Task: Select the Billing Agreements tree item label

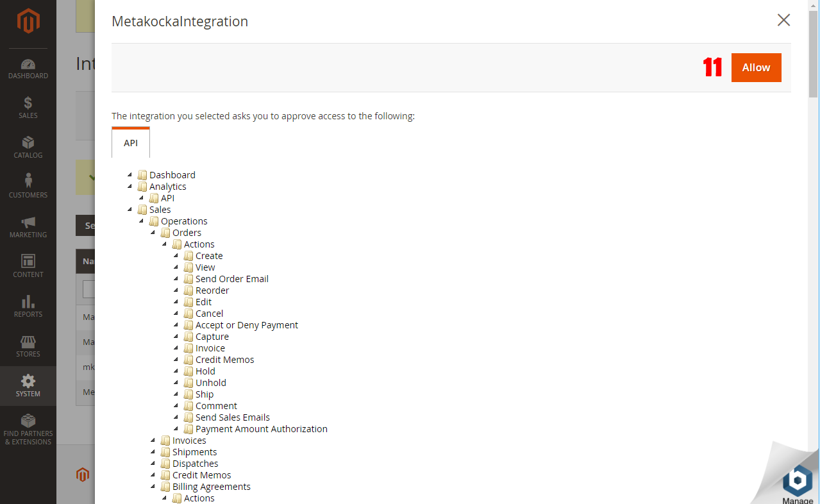Action: pyautogui.click(x=212, y=487)
